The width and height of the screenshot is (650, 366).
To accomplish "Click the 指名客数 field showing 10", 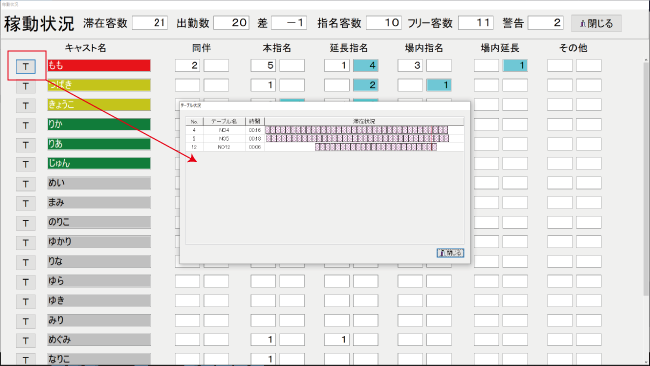I will click(x=384, y=23).
